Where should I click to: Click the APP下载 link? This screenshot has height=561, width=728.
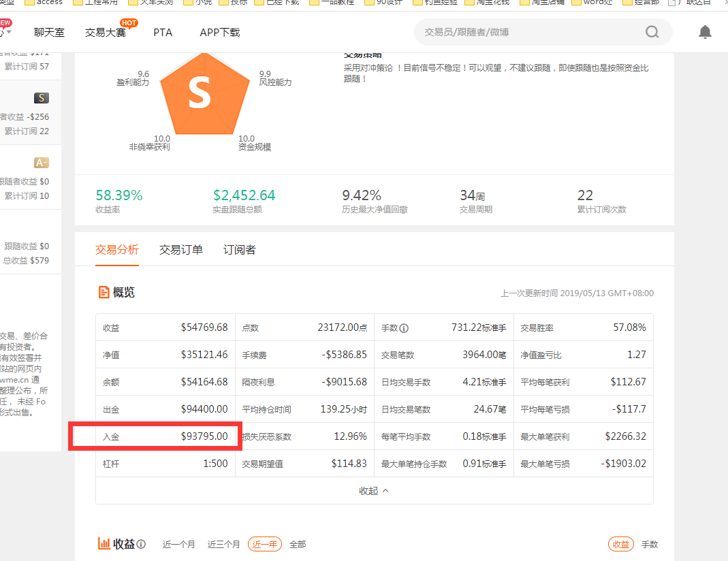pyautogui.click(x=219, y=33)
